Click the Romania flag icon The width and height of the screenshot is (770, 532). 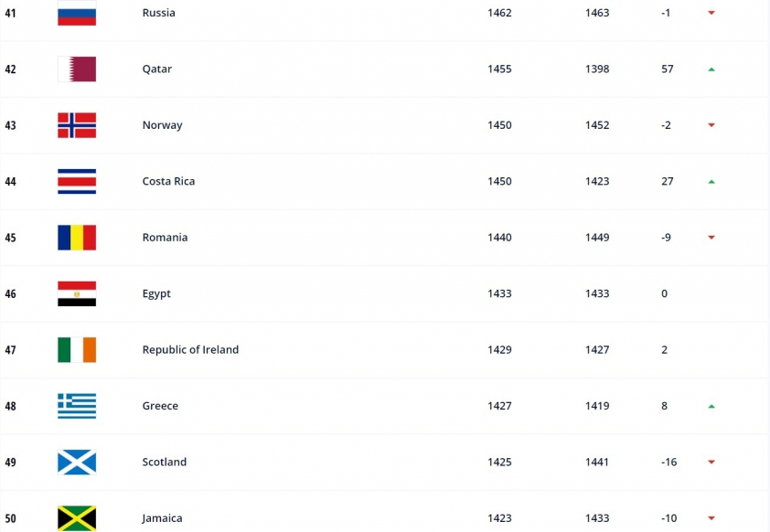click(77, 238)
